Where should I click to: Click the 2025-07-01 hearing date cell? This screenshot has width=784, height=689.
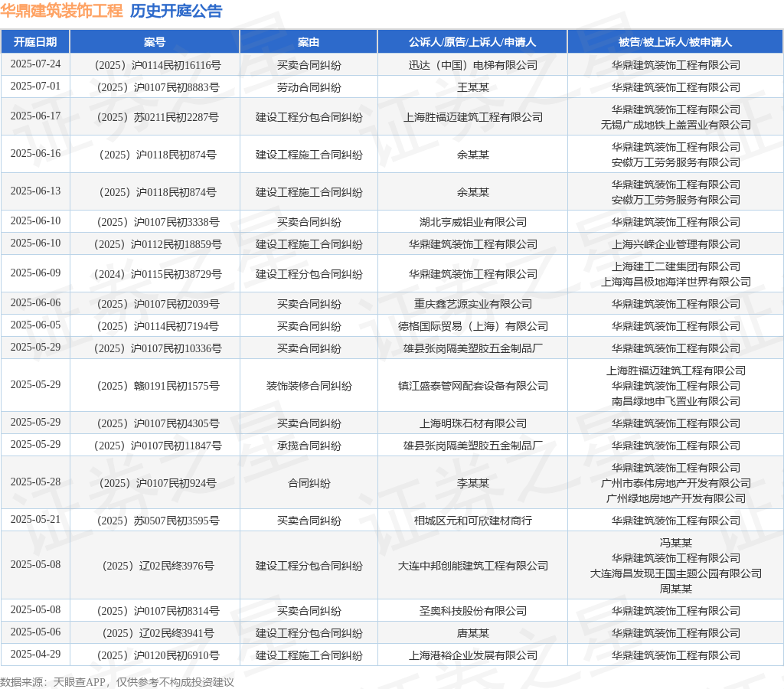click(35, 87)
